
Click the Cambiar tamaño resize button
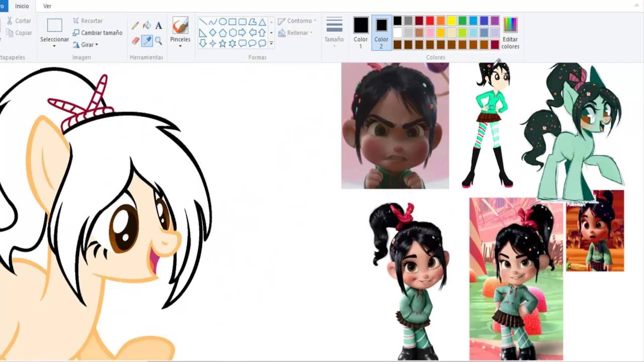click(x=98, y=33)
